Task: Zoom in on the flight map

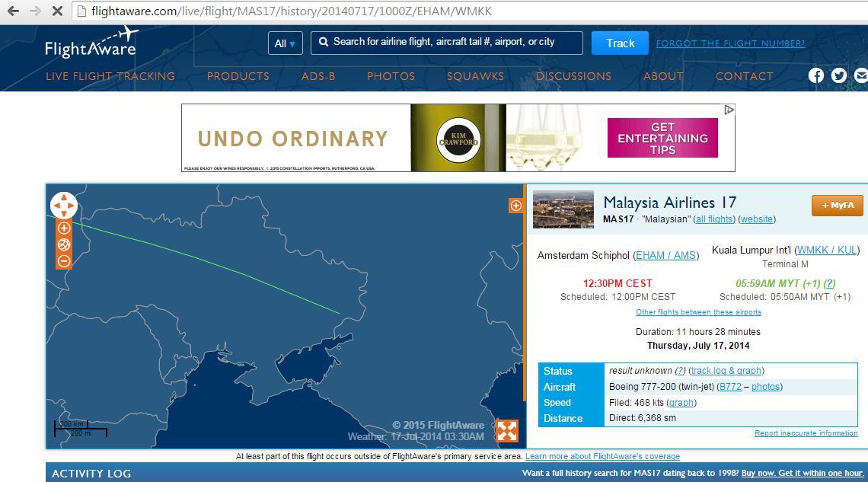Action: (x=64, y=228)
